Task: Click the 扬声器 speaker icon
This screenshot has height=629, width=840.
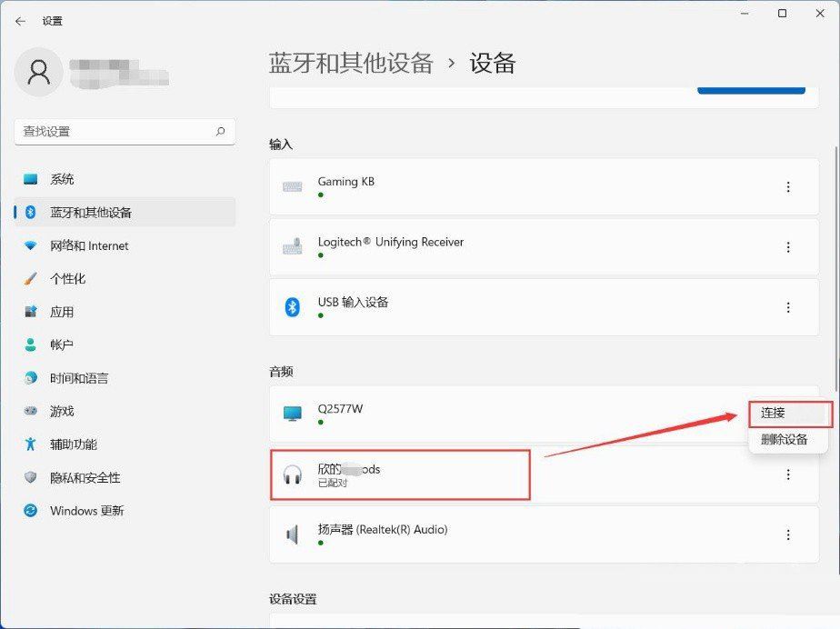Action: pos(293,534)
